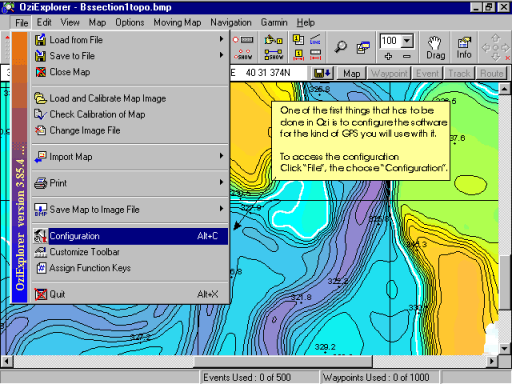The width and height of the screenshot is (512, 384).
Task: Open the zoom level 100 dropdown
Action: coord(407,41)
